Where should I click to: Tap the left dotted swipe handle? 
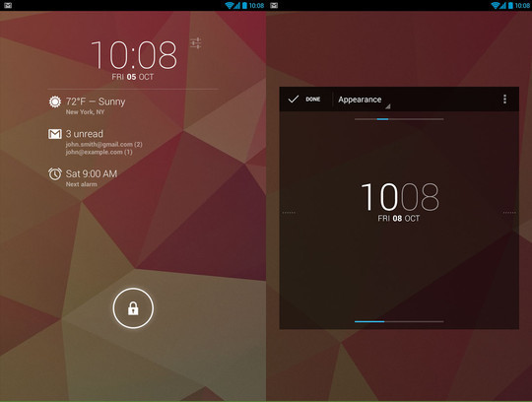pos(289,213)
